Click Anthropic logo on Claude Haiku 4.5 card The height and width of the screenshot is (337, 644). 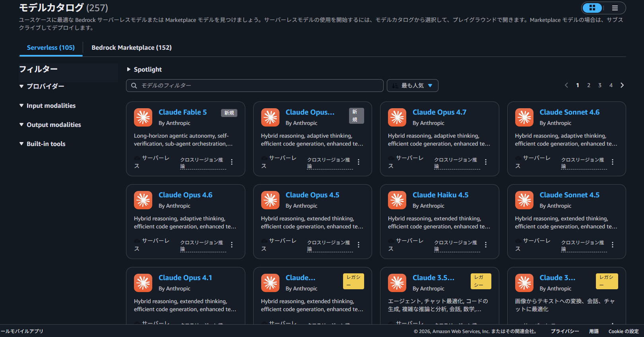(397, 200)
